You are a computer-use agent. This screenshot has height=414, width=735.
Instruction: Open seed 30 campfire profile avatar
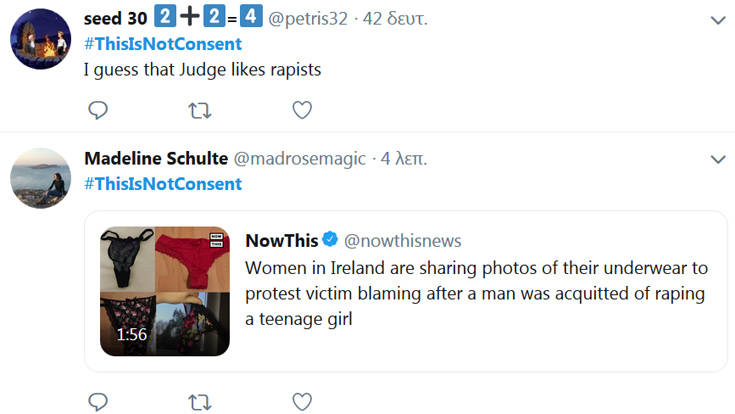39,42
